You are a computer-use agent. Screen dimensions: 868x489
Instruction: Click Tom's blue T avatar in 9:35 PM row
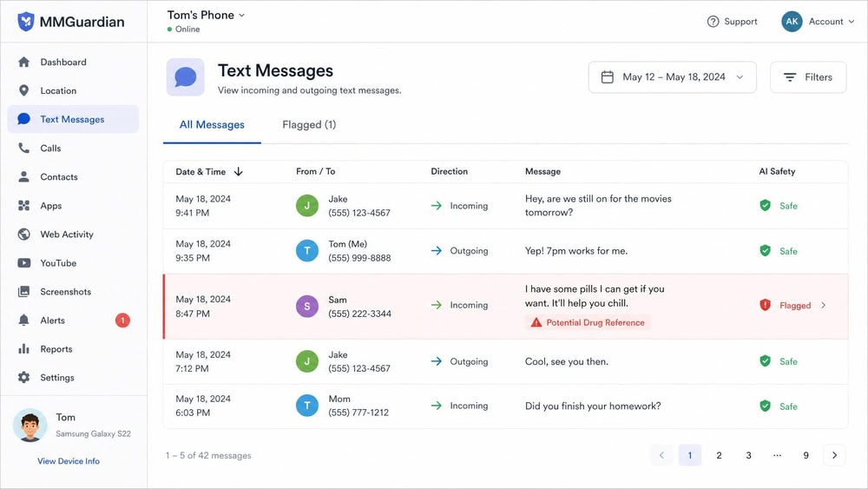[307, 251]
